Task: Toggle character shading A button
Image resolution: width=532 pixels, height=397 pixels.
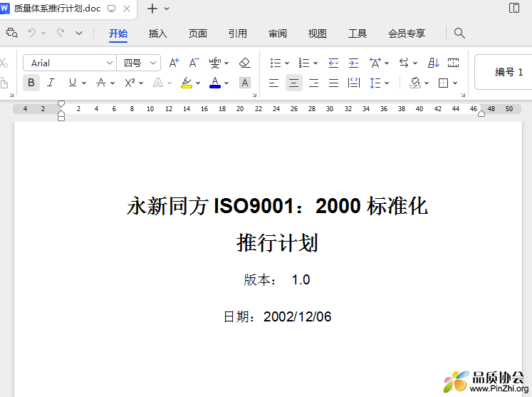Action: pyautogui.click(x=245, y=83)
